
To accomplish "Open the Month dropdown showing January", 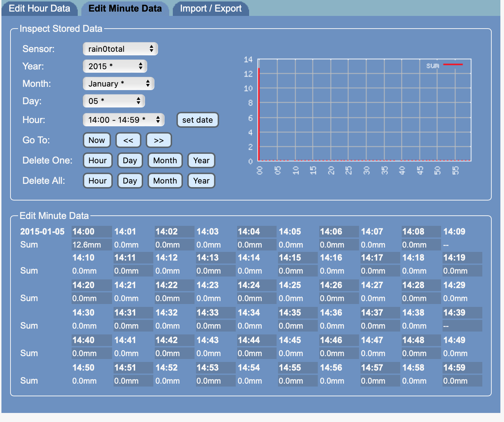I will 119,84.
